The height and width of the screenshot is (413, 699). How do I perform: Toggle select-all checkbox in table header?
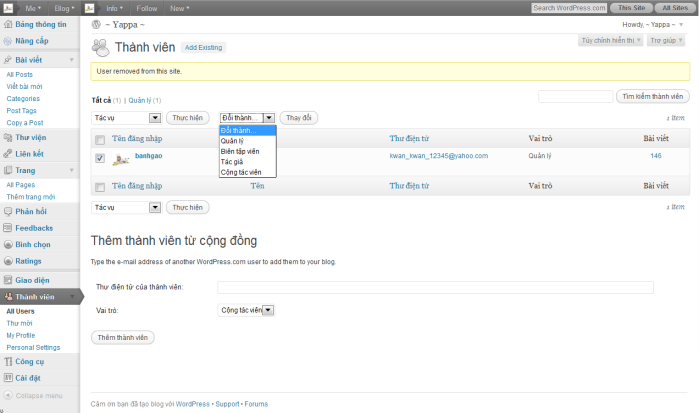tap(99, 139)
